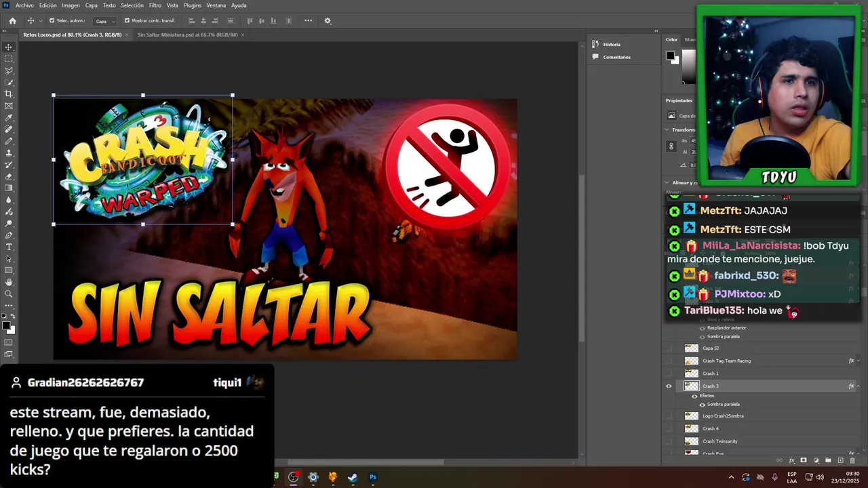Toggle the Selec. autom. checkbox
Viewport: 868px width, 488px height.
click(52, 21)
